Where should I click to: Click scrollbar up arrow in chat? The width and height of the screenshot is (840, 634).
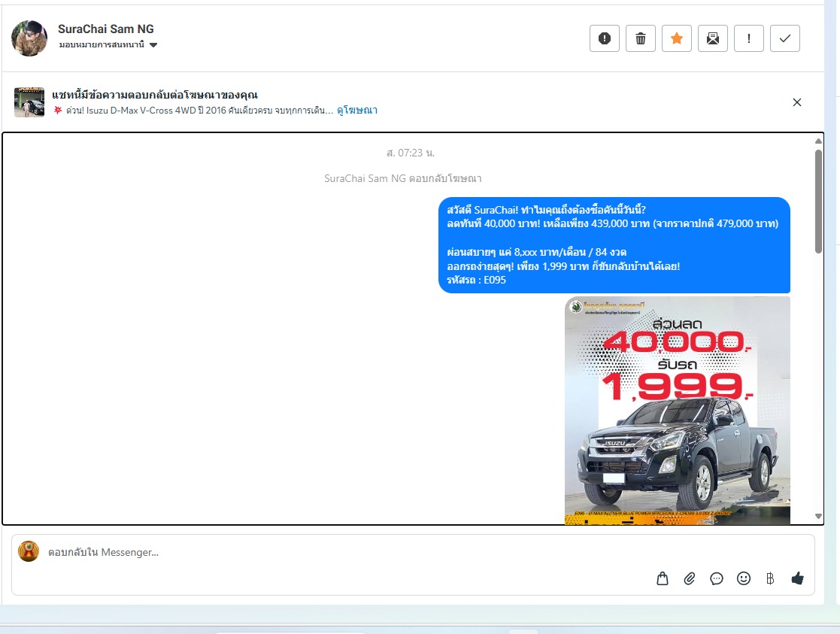[x=819, y=141]
